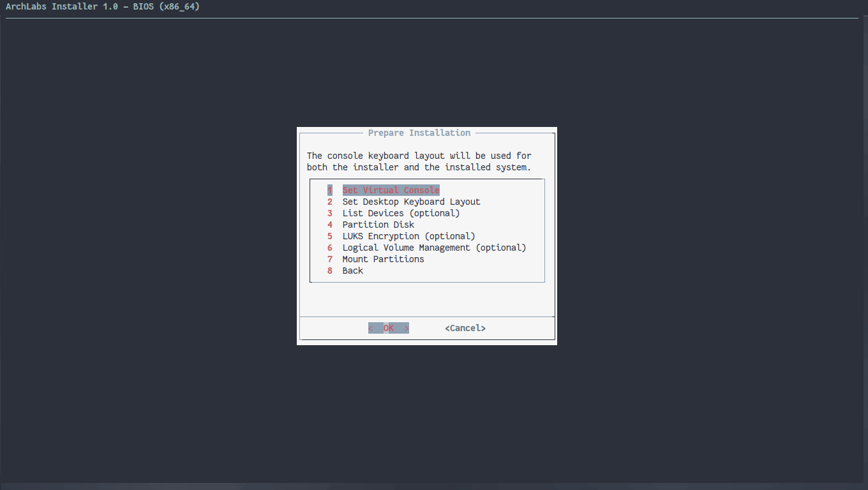Click the ArchLabs Installer 1.0 header text

pos(102,6)
